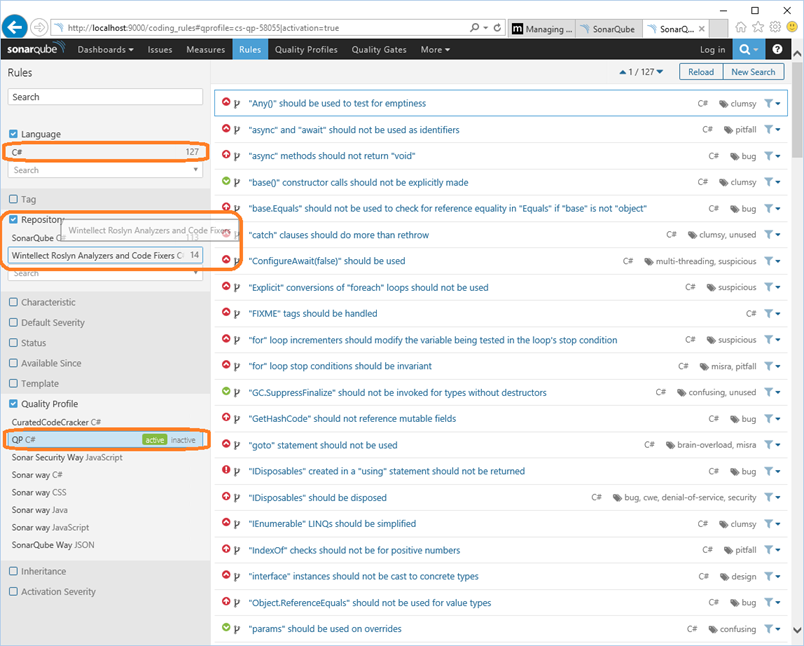Select the CuratedCodeCracker C# quality profile
The width and height of the screenshot is (804, 646).
(56, 422)
